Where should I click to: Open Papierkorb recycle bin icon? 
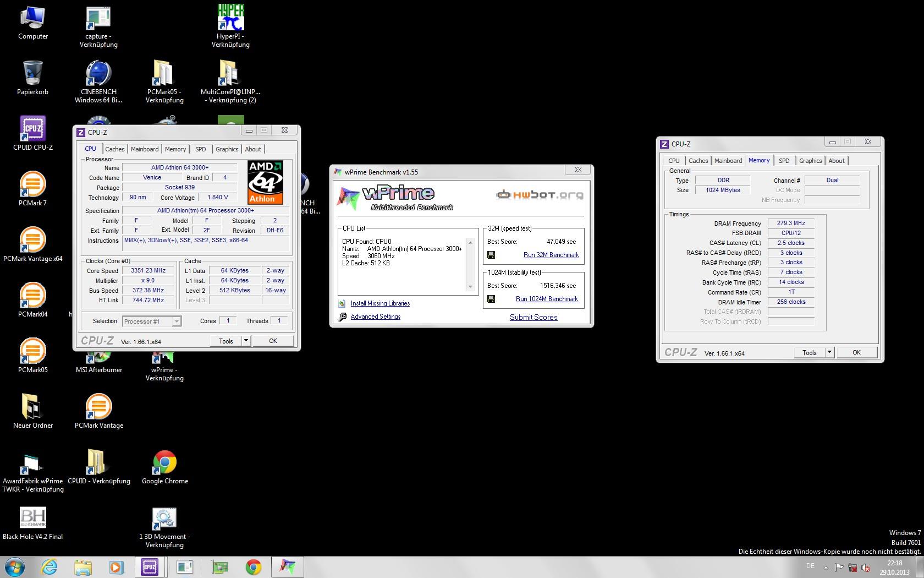pyautogui.click(x=33, y=78)
